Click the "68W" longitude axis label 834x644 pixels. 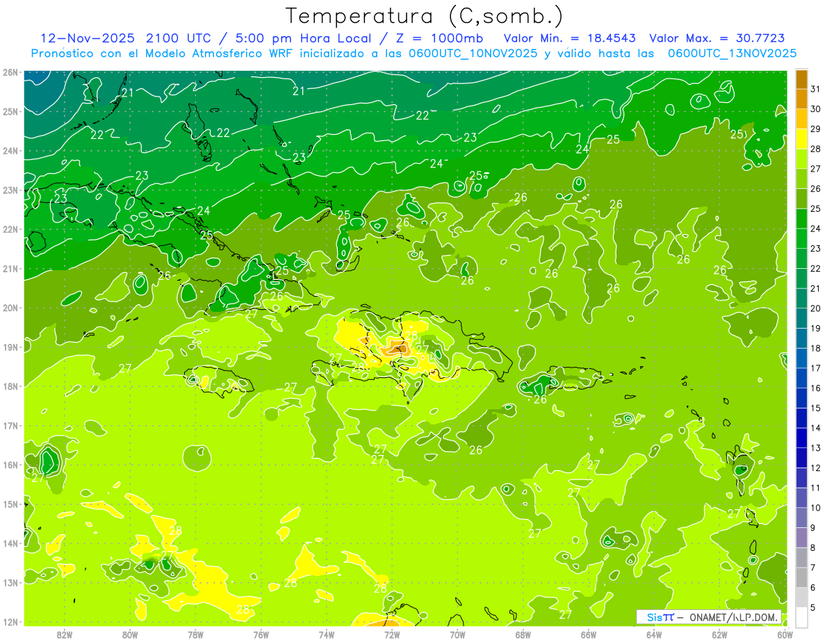click(x=523, y=634)
